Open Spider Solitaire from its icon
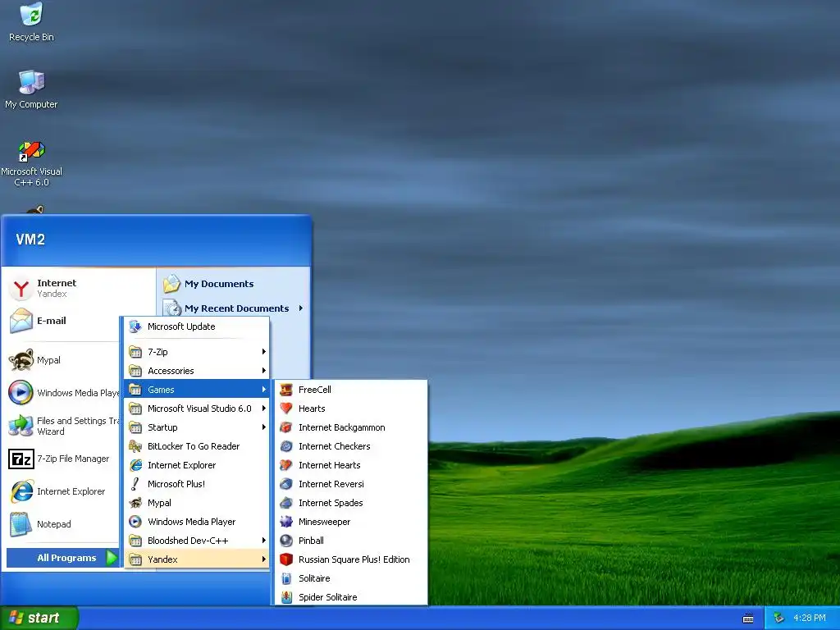This screenshot has width=840, height=630. pyautogui.click(x=286, y=597)
